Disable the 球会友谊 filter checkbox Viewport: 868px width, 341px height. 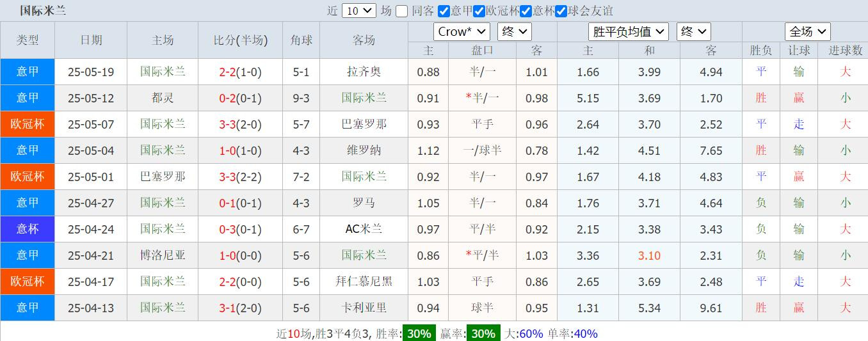561,11
